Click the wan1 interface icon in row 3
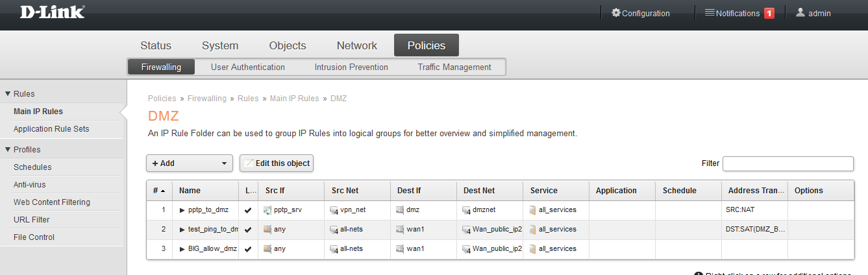Screen dimensions: 868x275 click(x=400, y=249)
